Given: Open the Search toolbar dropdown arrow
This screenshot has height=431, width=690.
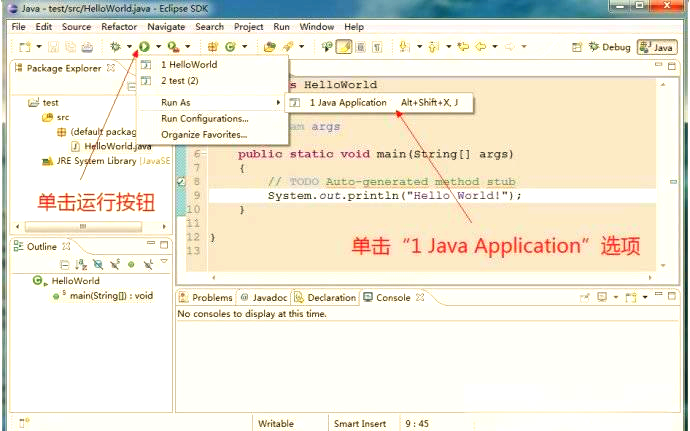Looking at the screenshot, I should (301, 46).
